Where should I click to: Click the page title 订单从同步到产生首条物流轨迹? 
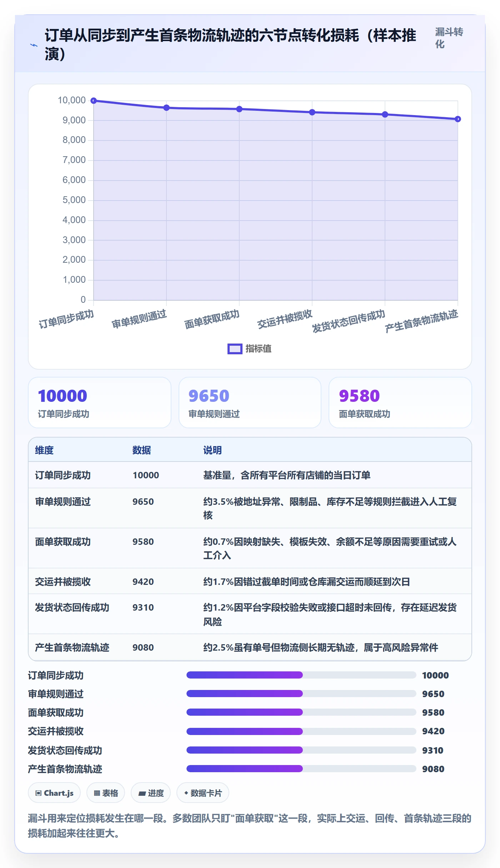click(x=230, y=45)
